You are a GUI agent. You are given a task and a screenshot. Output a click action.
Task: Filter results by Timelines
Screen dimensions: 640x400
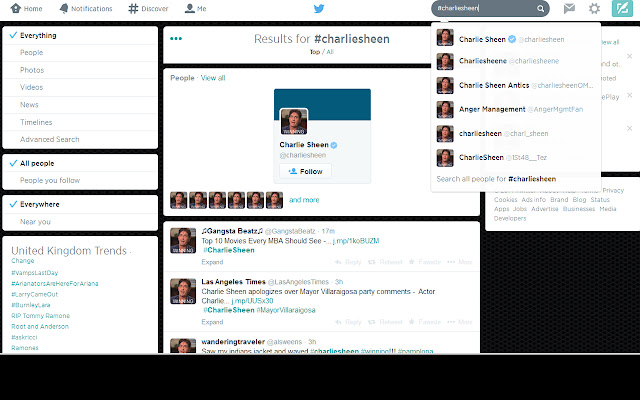[80, 122]
